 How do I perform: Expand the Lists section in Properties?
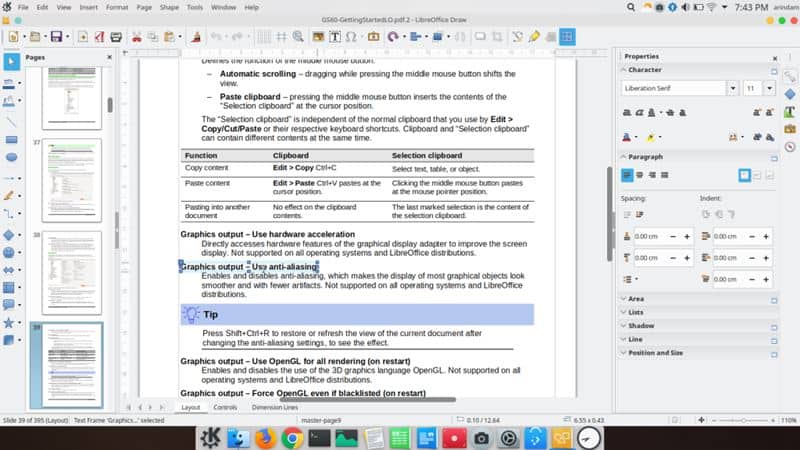636,312
